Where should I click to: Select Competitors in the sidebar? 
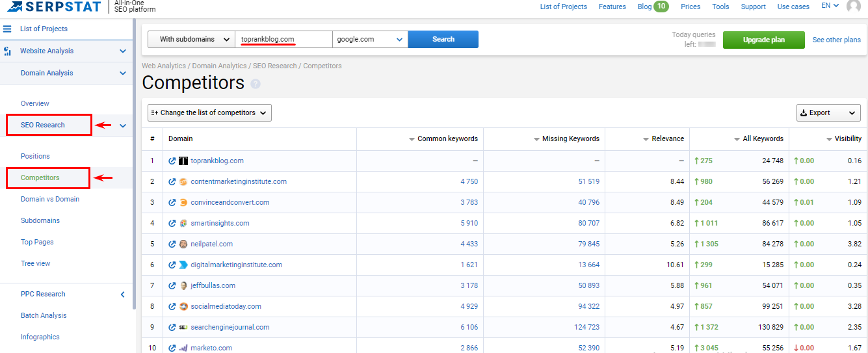coord(40,177)
